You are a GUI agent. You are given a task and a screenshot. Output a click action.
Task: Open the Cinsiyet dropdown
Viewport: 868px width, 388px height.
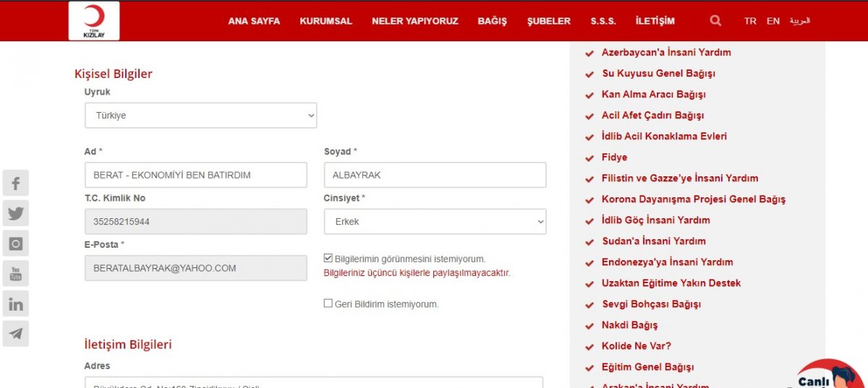[x=434, y=222]
